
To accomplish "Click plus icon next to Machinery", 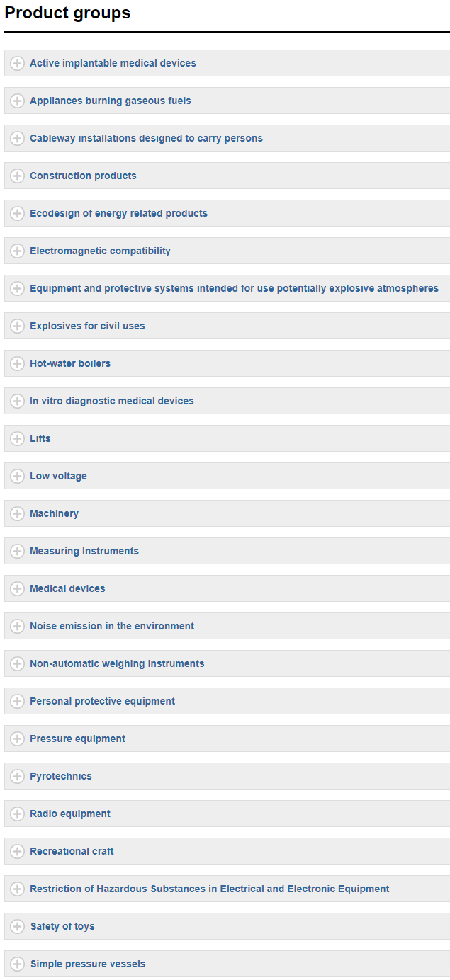I will (17, 513).
